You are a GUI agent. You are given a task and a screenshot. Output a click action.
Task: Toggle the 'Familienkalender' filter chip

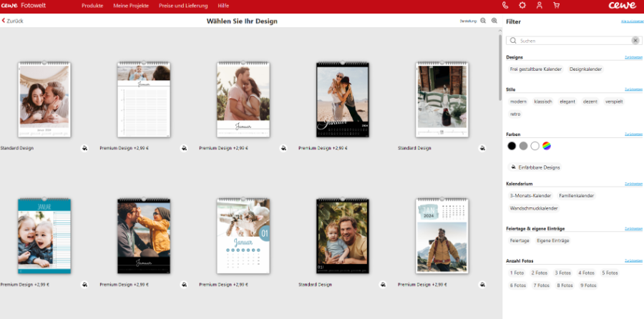click(x=576, y=195)
